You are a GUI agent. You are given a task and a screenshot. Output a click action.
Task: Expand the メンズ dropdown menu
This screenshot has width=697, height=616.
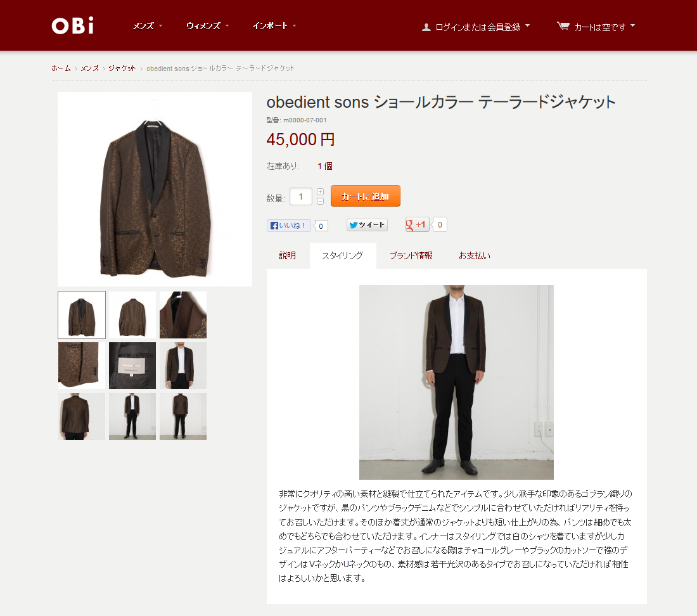pos(148,26)
